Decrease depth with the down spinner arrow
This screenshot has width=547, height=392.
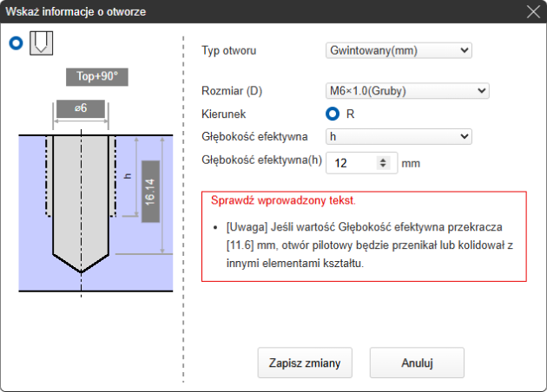(x=383, y=167)
